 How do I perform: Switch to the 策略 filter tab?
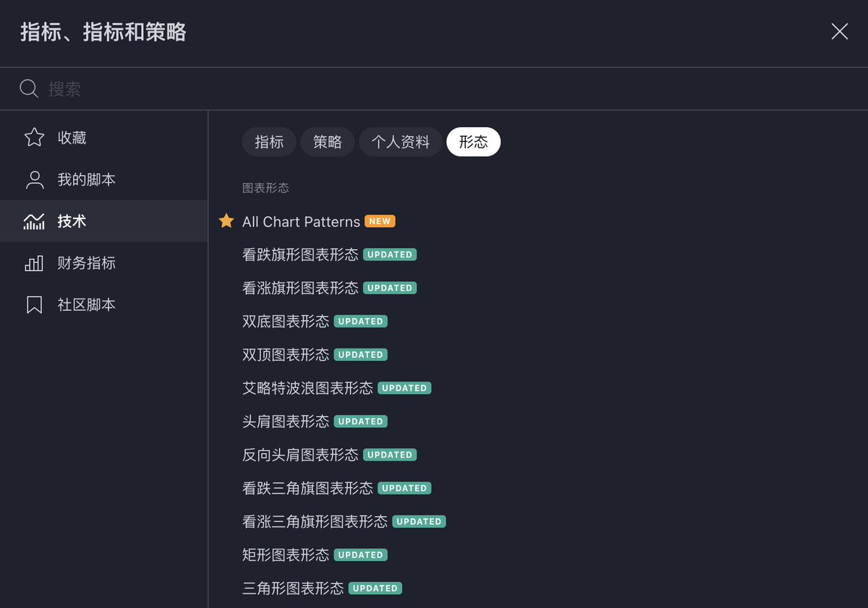(327, 142)
